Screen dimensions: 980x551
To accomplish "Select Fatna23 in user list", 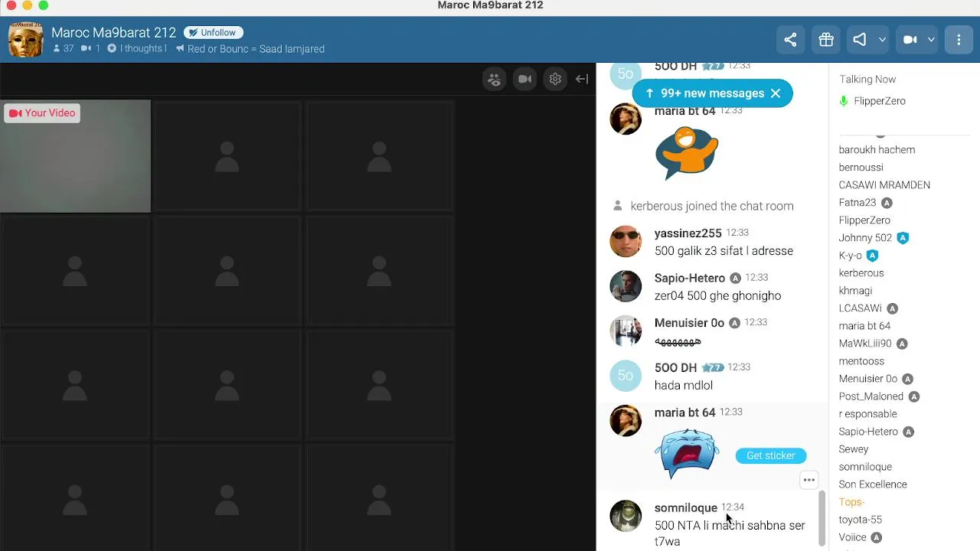I will tap(857, 203).
